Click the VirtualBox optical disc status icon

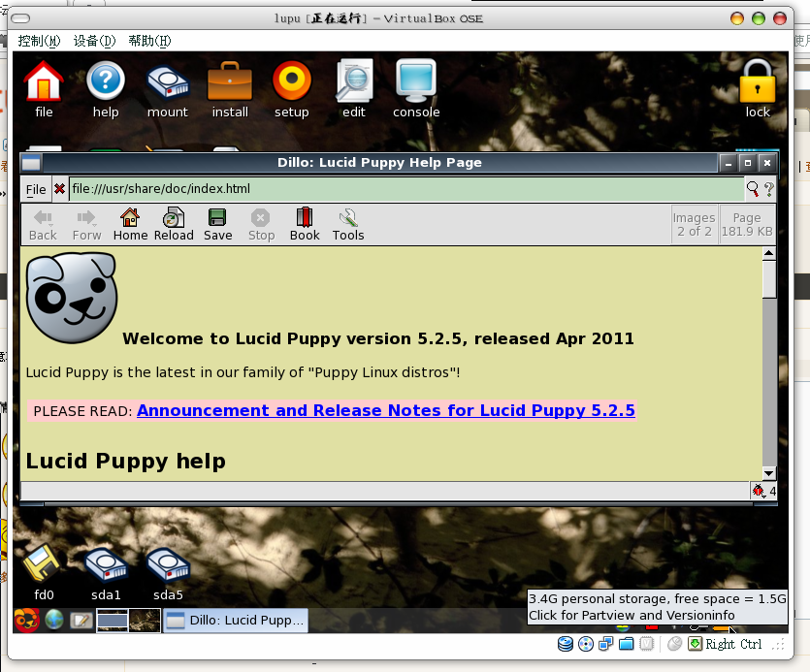(x=586, y=644)
